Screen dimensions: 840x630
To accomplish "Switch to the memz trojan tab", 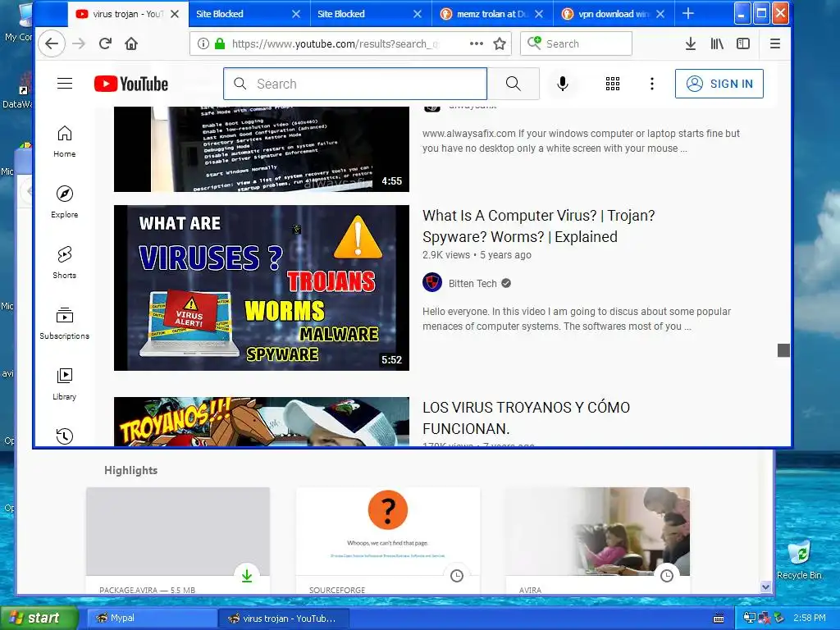I will tap(492, 14).
